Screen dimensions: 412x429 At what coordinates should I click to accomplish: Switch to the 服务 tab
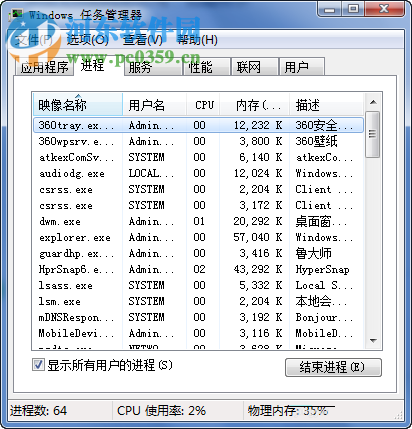point(153,67)
